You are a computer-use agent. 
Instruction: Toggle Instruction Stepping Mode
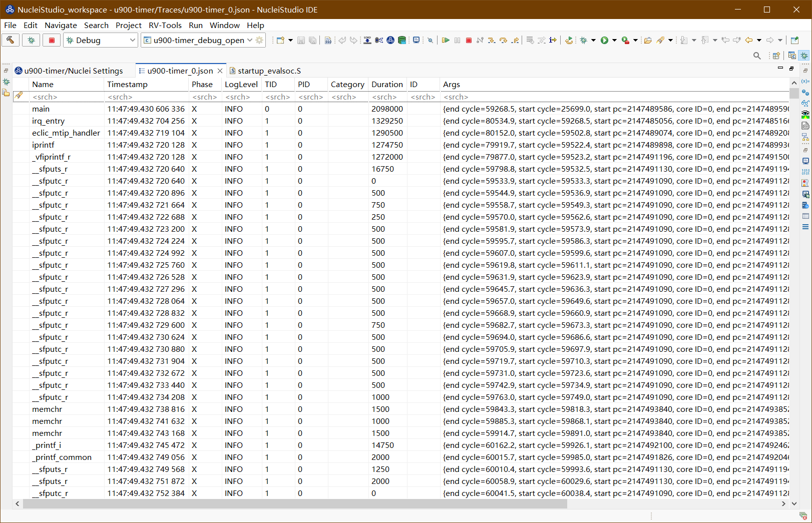(x=553, y=40)
